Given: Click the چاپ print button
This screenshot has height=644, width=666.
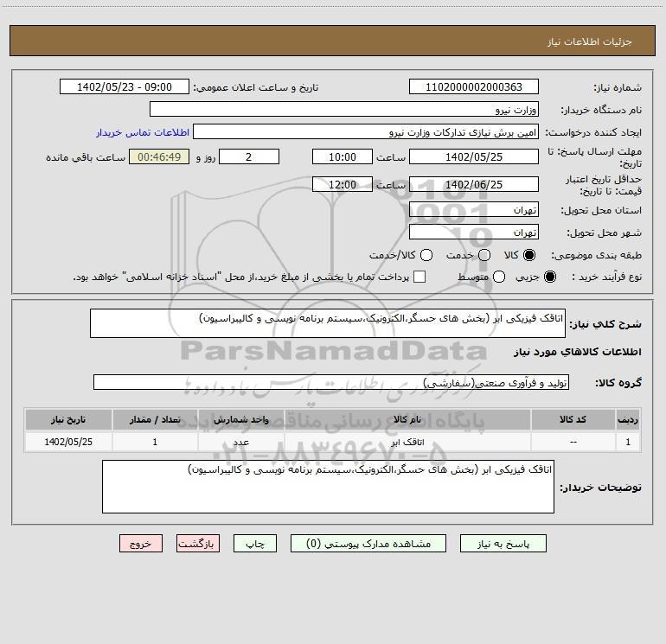Looking at the screenshot, I should (255, 544).
